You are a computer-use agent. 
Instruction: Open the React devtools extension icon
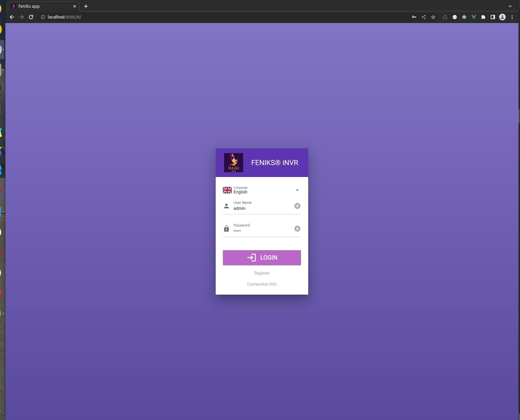pos(464,17)
